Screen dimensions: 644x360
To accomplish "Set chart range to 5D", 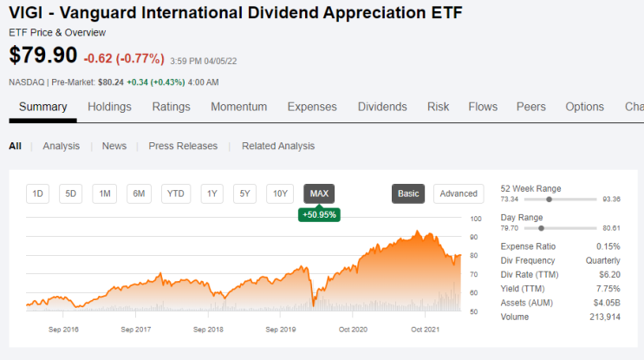I will tap(71, 193).
